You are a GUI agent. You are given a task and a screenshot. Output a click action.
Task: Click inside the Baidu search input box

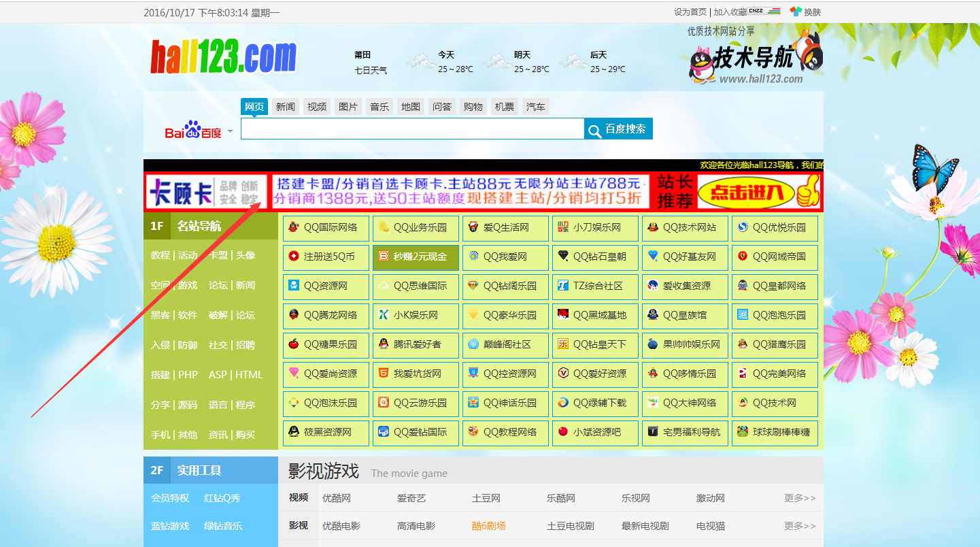click(x=412, y=129)
